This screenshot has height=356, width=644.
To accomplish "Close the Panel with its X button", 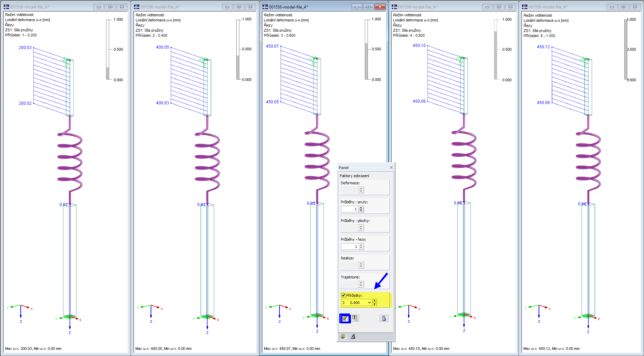I will (391, 167).
